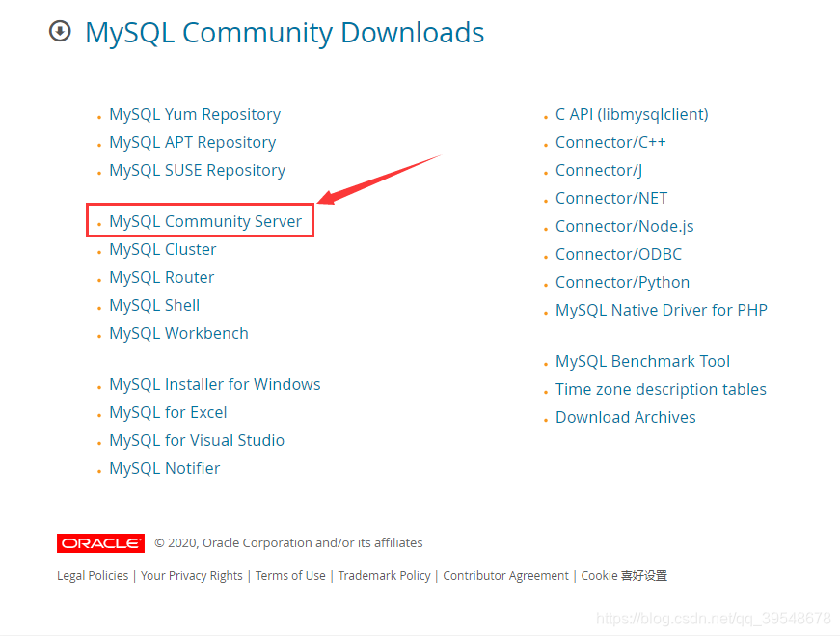The height and width of the screenshot is (636, 840).
Task: Open MySQL Yum Repository link
Action: 195,114
